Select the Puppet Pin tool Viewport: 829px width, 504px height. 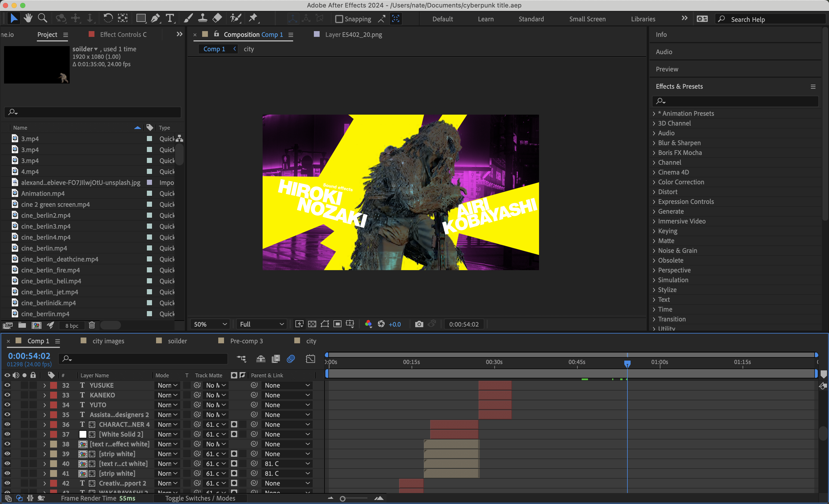[x=253, y=18]
